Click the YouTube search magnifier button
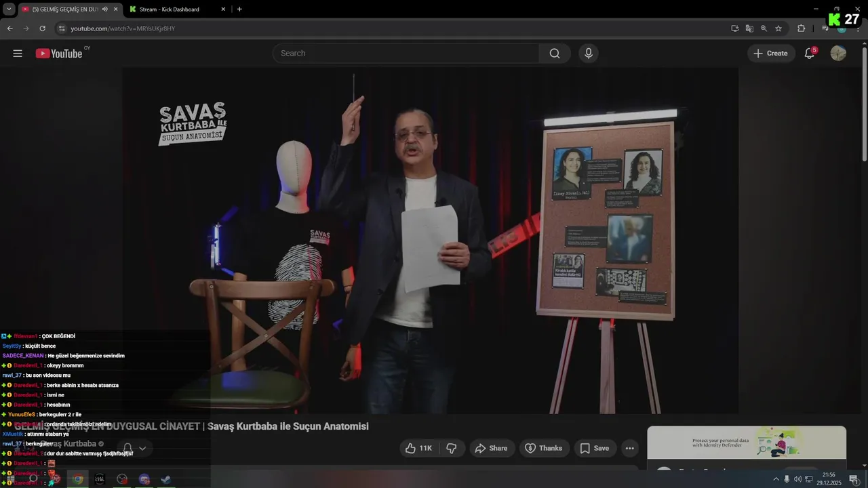The width and height of the screenshot is (868, 488). (x=555, y=54)
